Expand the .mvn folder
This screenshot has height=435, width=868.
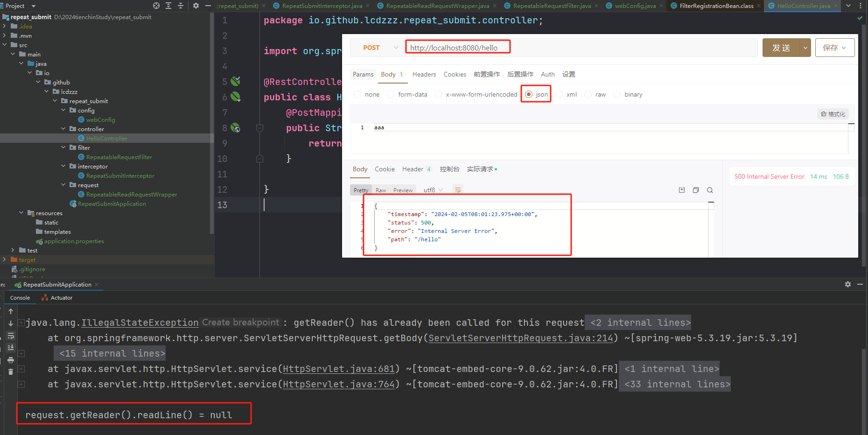[x=5, y=35]
